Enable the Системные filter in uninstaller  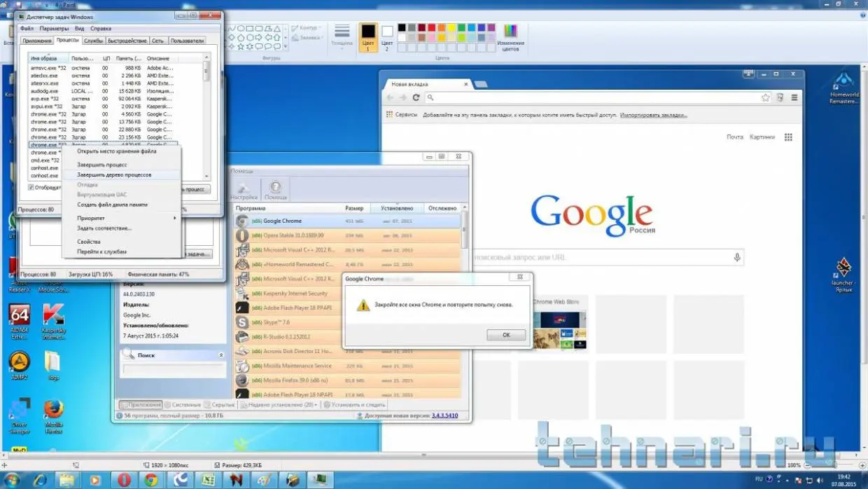click(x=183, y=405)
